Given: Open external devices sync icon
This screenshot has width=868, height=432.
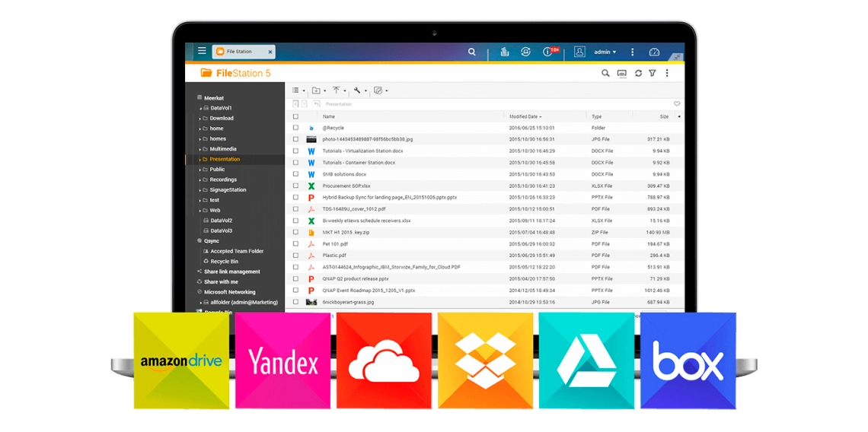Looking at the screenshot, I should click(526, 52).
